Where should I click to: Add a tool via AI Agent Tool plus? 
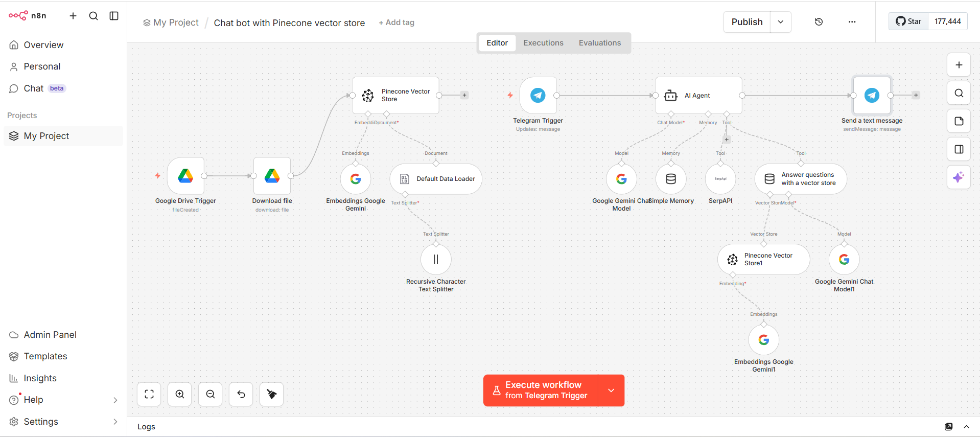click(727, 140)
